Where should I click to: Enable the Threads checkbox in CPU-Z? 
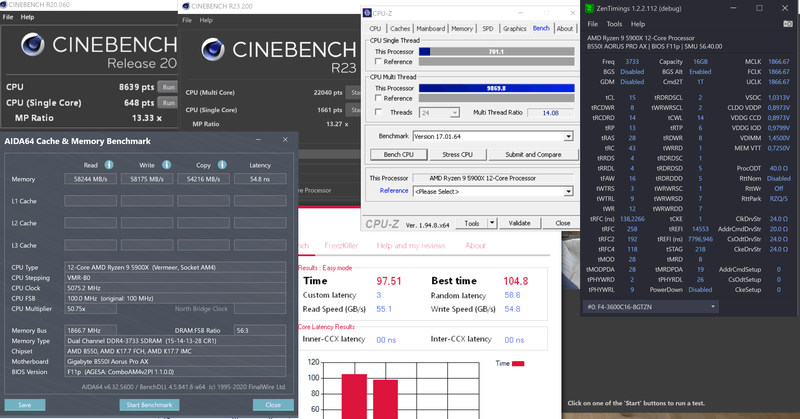[x=378, y=112]
